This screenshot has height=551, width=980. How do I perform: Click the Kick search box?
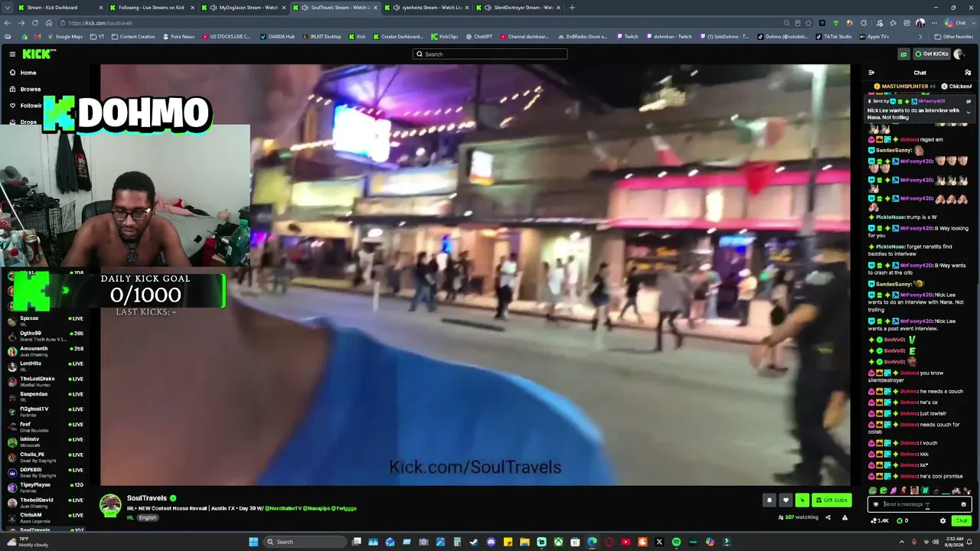(x=490, y=54)
